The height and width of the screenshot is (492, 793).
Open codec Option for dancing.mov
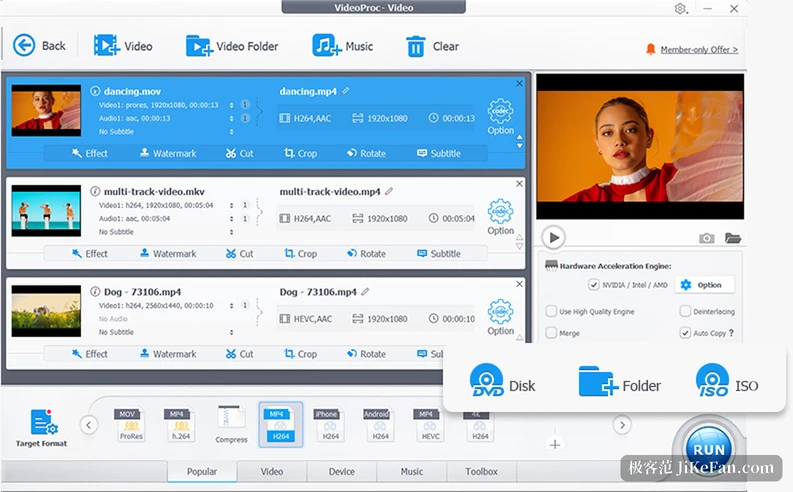pyautogui.click(x=500, y=116)
